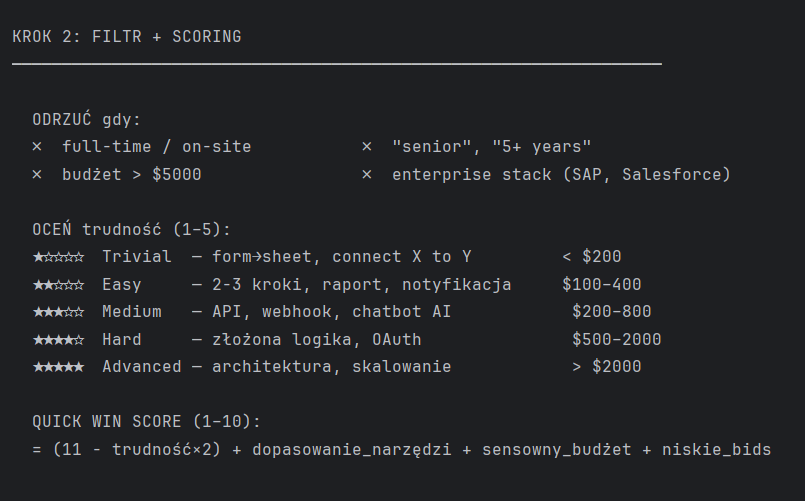Viewport: 805px width, 501px height.
Task: Click the five-star Advanced rating stars
Action: coord(58,367)
